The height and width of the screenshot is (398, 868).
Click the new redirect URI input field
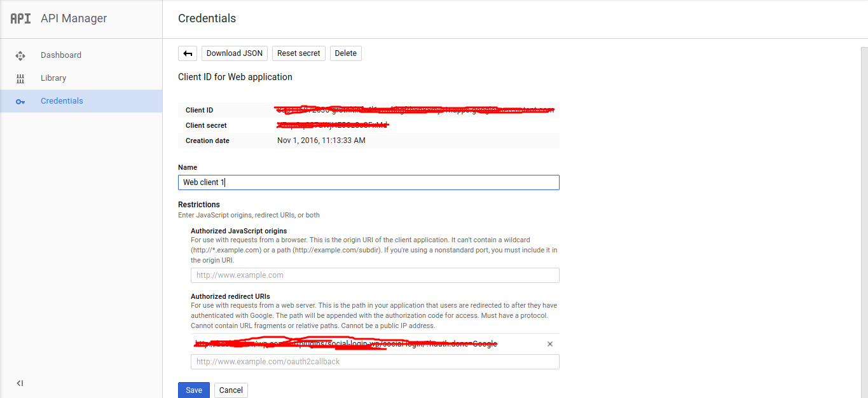pos(375,362)
